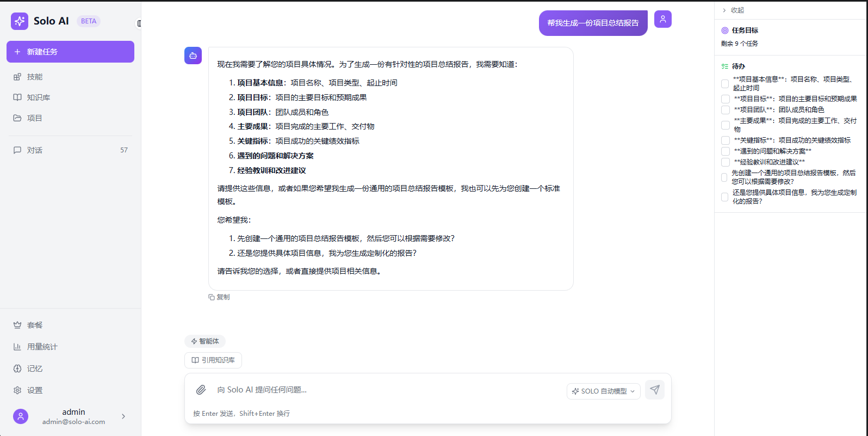
Task: Check the 经验教训和改进建议 todo checkbox
Action: tap(725, 162)
